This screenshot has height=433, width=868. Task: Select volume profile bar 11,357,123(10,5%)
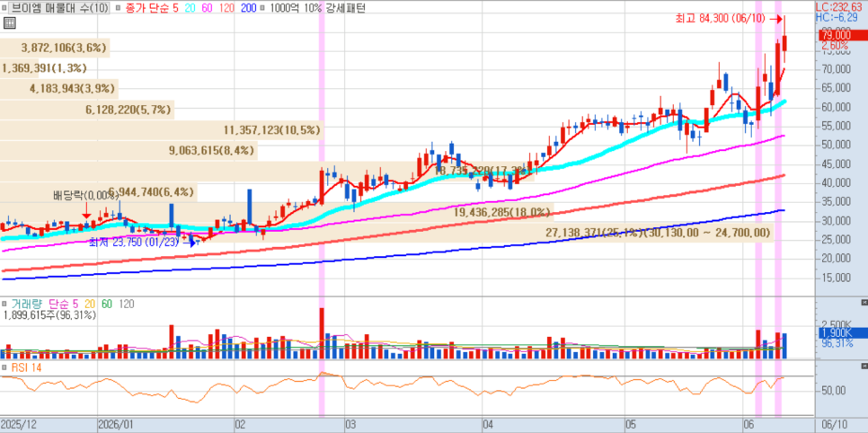(x=161, y=130)
